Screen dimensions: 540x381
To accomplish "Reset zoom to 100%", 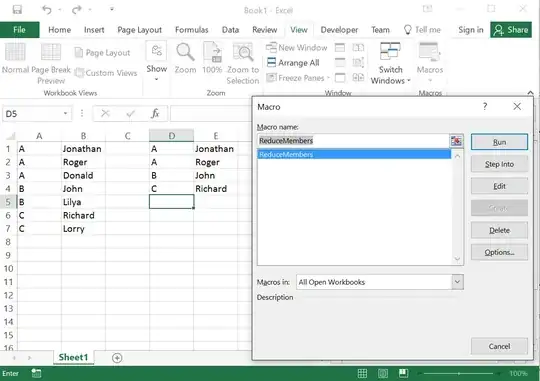I will (212, 59).
